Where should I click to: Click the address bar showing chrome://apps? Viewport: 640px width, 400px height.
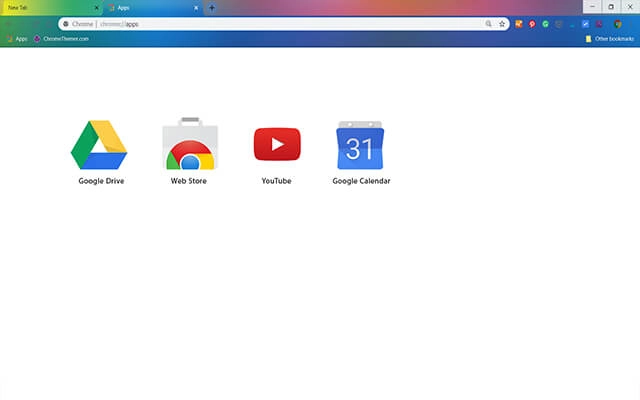pyautogui.click(x=284, y=24)
